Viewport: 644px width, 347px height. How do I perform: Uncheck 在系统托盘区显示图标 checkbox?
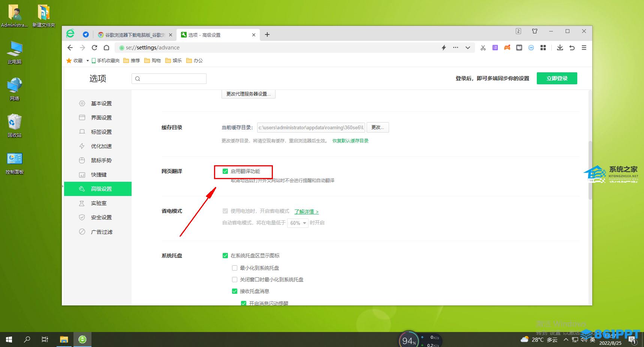(225, 256)
